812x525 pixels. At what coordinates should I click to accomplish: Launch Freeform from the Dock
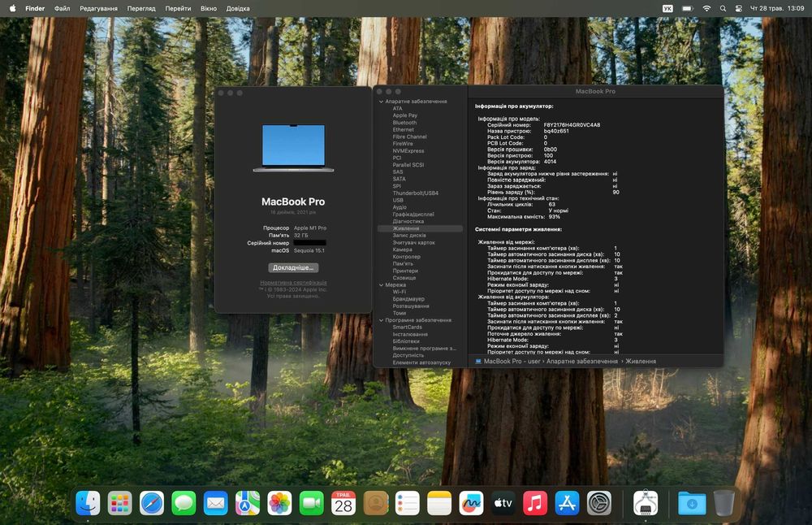pos(471,503)
